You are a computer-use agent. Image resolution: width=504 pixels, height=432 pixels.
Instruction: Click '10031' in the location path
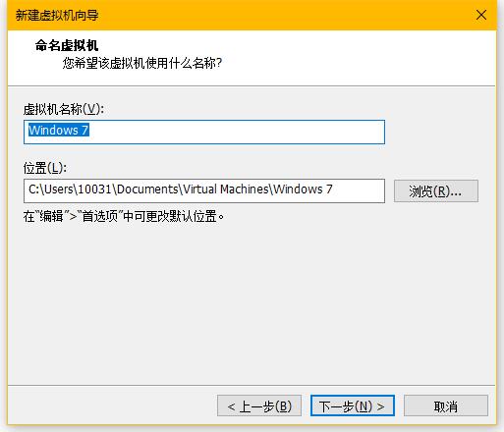point(95,189)
